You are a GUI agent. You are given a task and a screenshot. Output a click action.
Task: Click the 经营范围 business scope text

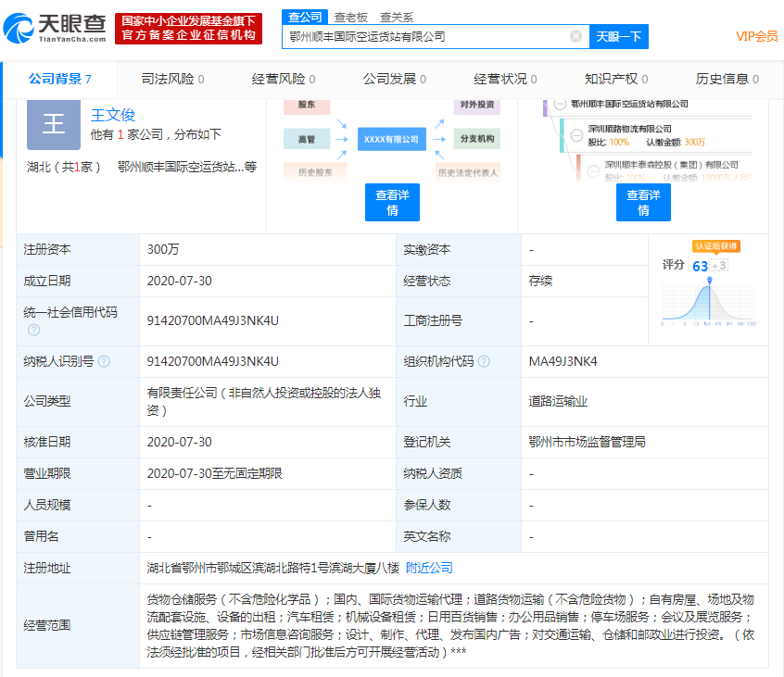[450, 625]
